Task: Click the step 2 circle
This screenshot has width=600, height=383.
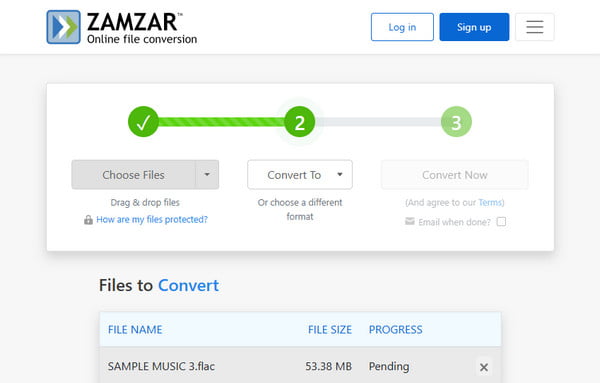Action: [x=300, y=122]
